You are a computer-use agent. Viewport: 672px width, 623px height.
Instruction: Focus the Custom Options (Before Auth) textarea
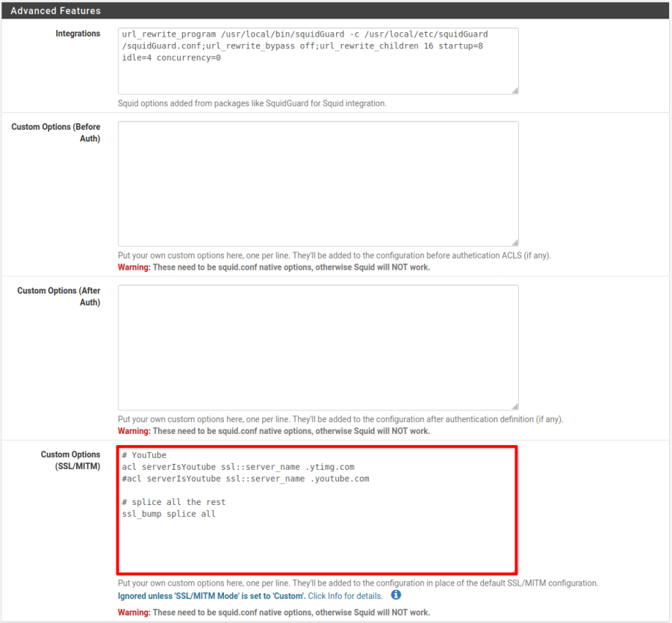click(317, 183)
